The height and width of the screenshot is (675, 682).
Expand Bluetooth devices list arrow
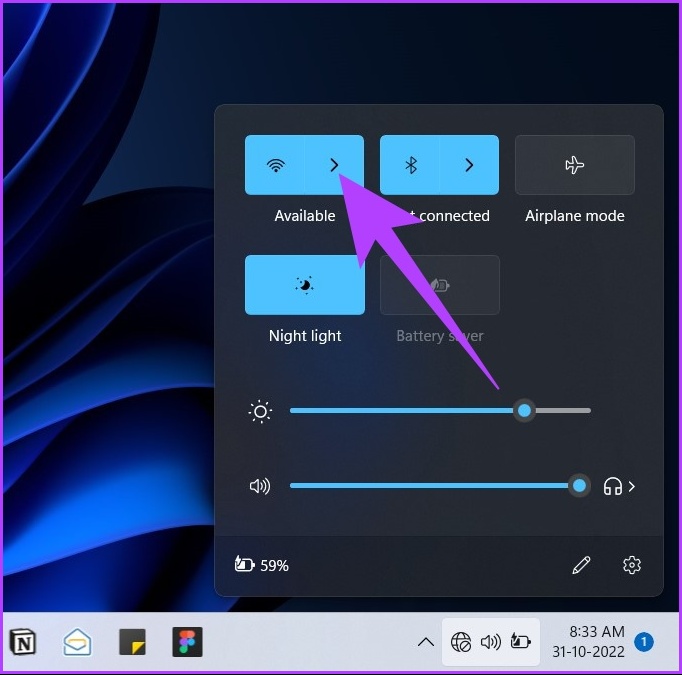point(469,165)
